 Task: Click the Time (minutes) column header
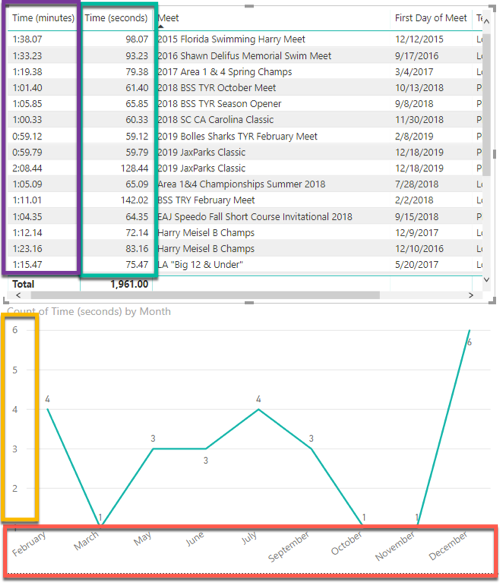point(43,18)
